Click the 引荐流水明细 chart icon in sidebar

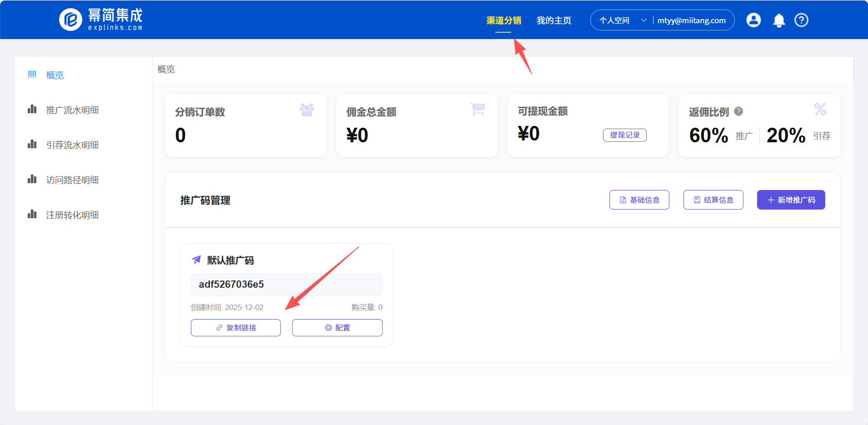(32, 144)
